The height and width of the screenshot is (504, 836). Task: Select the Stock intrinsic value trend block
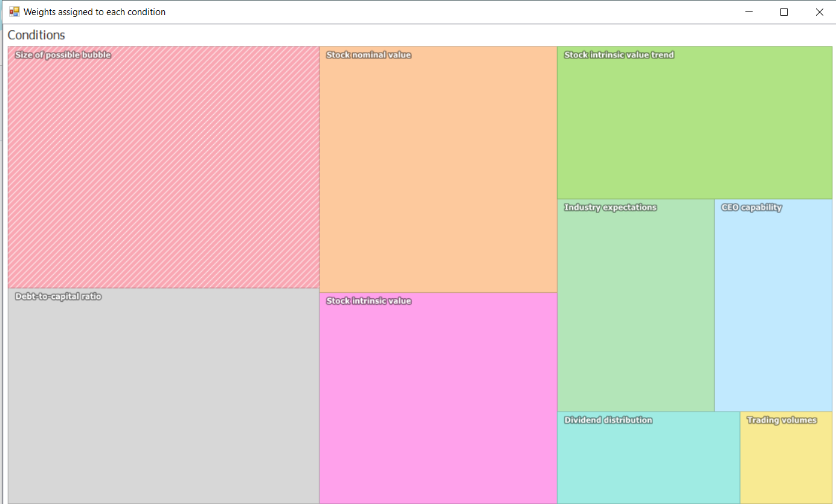695,123
